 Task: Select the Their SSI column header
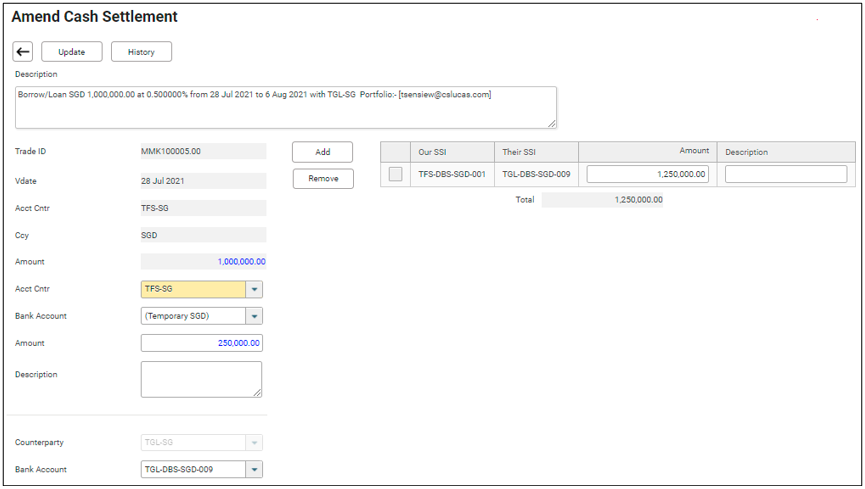(536, 152)
